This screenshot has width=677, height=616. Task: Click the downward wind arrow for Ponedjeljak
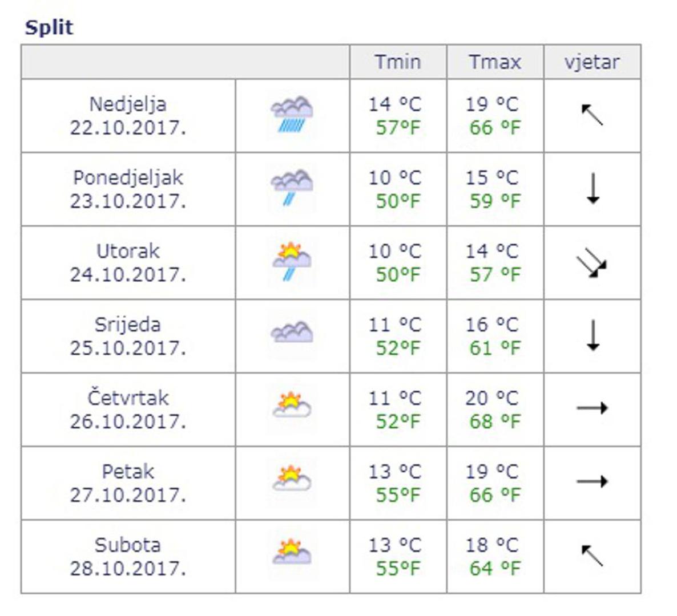tap(593, 189)
